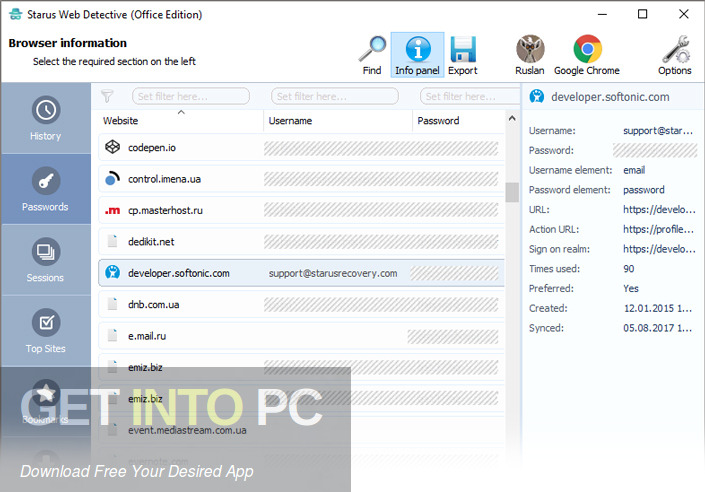This screenshot has width=705, height=492.
Task: Open the Sign on realm link
Action: 659,249
